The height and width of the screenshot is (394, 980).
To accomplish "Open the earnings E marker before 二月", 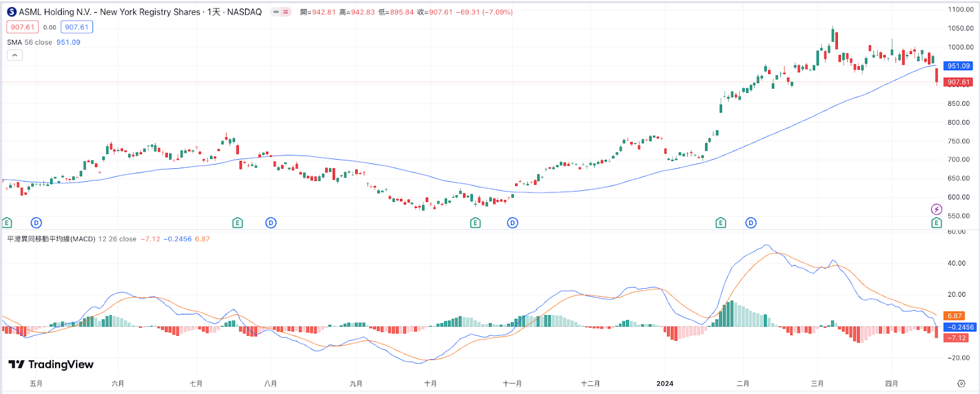I will coord(721,223).
